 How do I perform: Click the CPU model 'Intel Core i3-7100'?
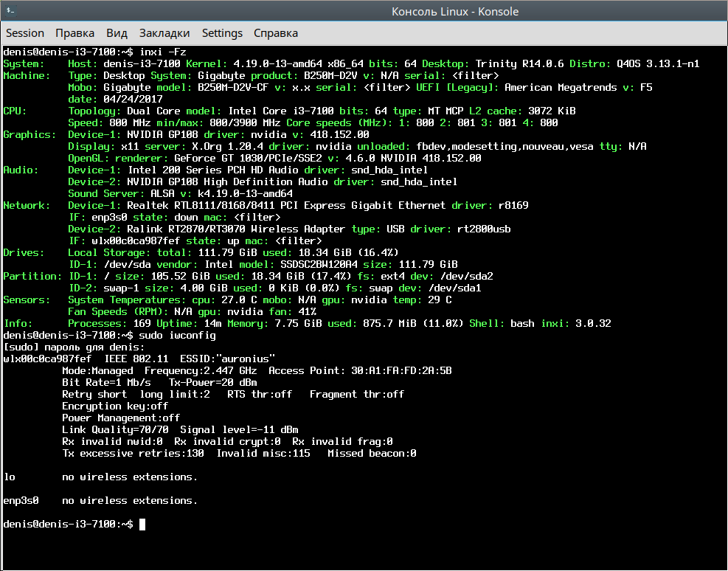tap(280, 111)
